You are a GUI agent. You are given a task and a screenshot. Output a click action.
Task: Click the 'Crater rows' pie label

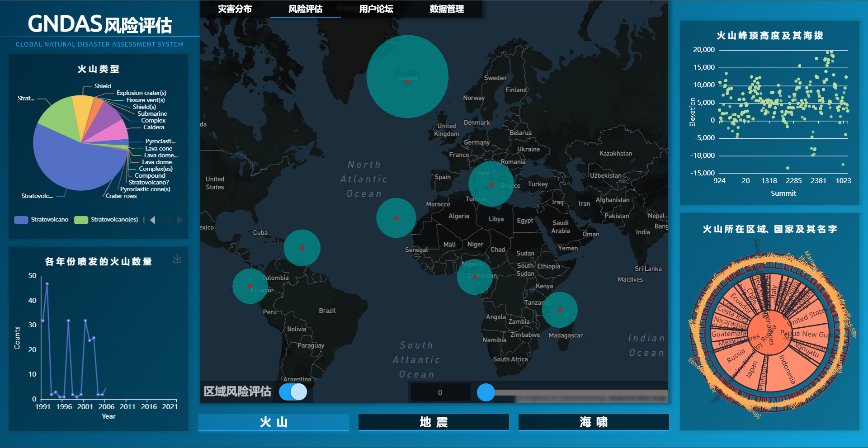point(121,196)
